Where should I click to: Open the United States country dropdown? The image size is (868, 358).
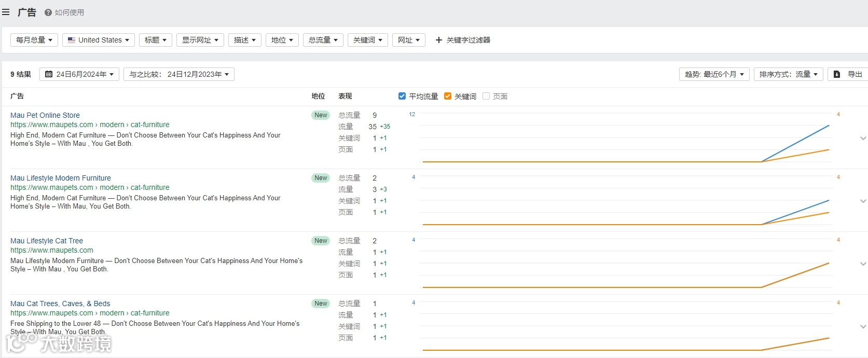tap(99, 40)
